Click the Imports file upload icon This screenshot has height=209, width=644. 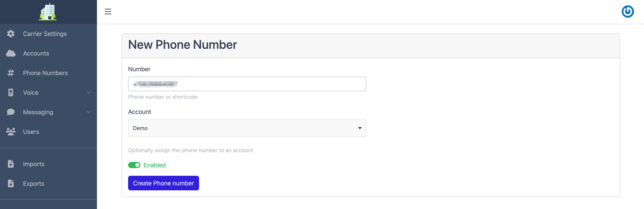click(11, 164)
